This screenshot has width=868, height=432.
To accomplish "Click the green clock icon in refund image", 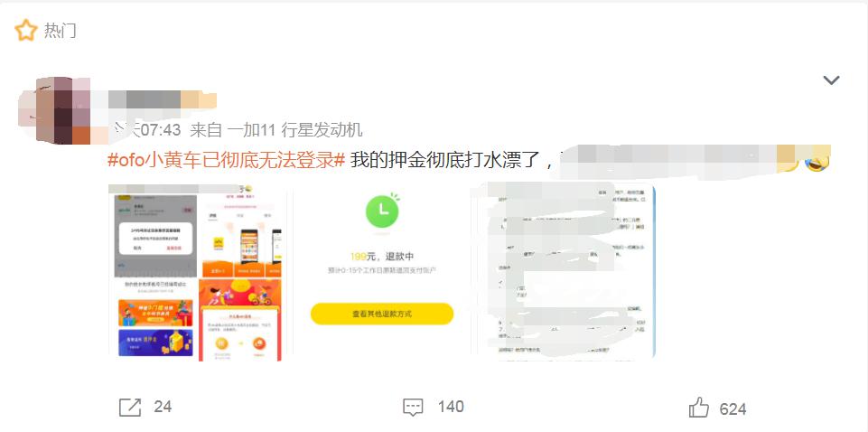I will click(x=383, y=210).
